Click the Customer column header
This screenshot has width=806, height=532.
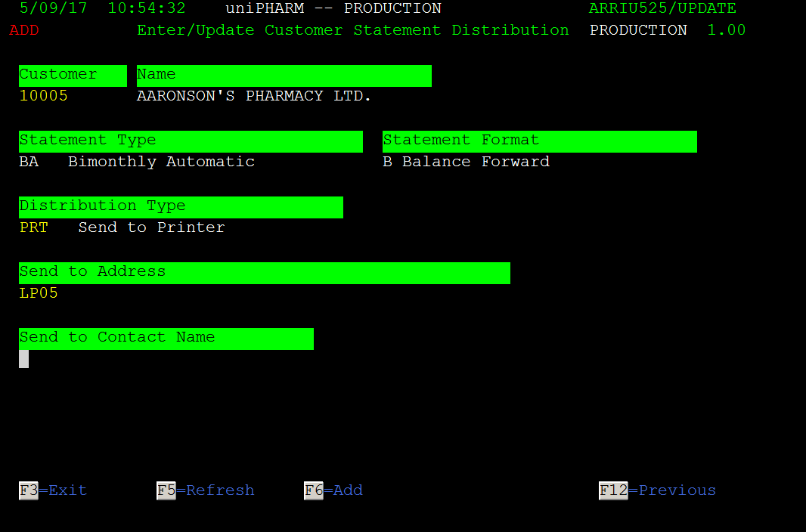tap(73, 76)
